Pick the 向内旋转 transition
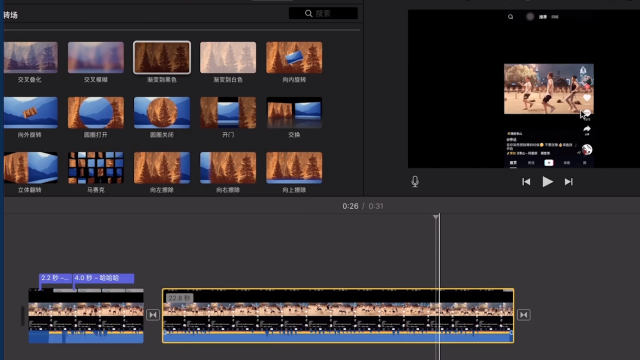 294,58
